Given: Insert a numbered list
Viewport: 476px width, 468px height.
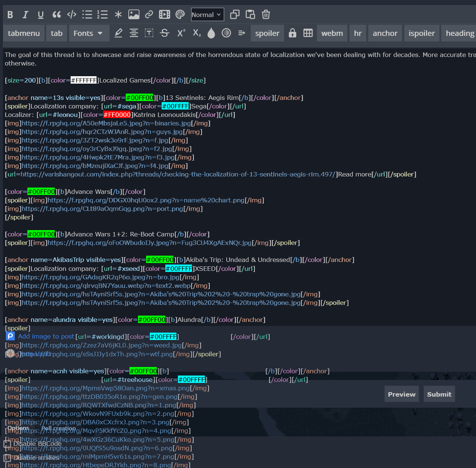Looking at the screenshot, I should [x=102, y=15].
